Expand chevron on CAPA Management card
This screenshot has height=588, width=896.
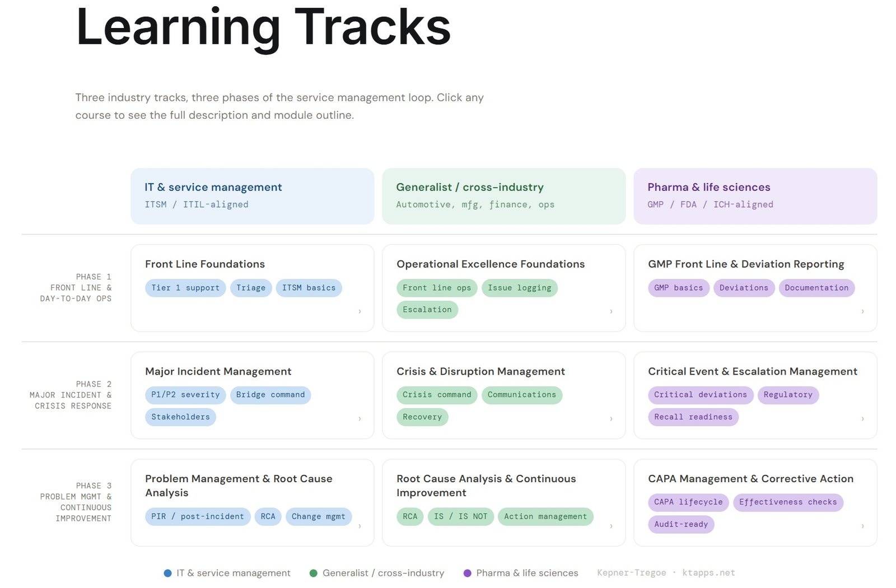[x=862, y=526]
